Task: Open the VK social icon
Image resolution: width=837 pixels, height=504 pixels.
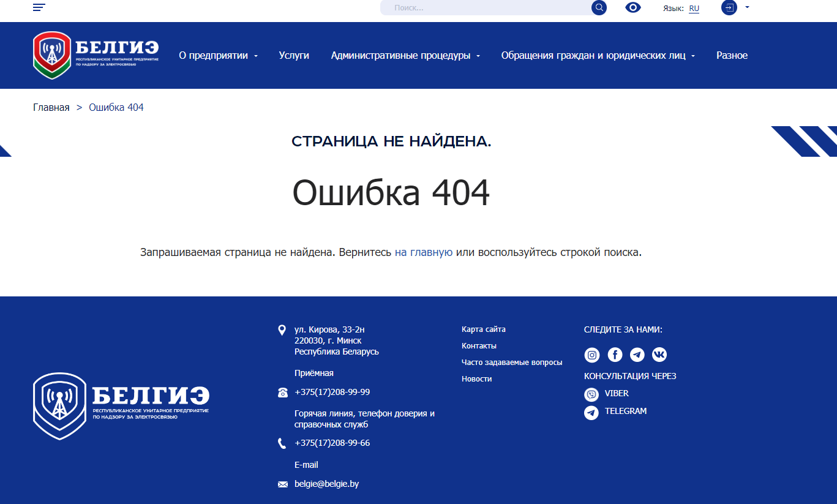Action: [659, 355]
